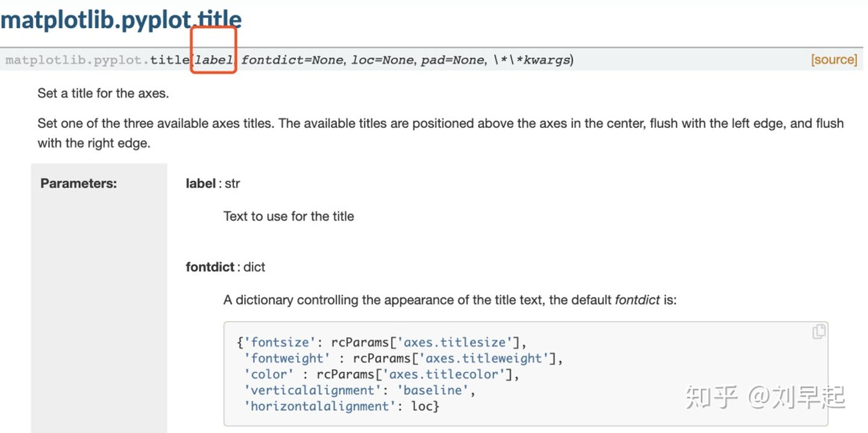The height and width of the screenshot is (433, 868).
Task: Click the Parameters: section label
Action: (78, 183)
